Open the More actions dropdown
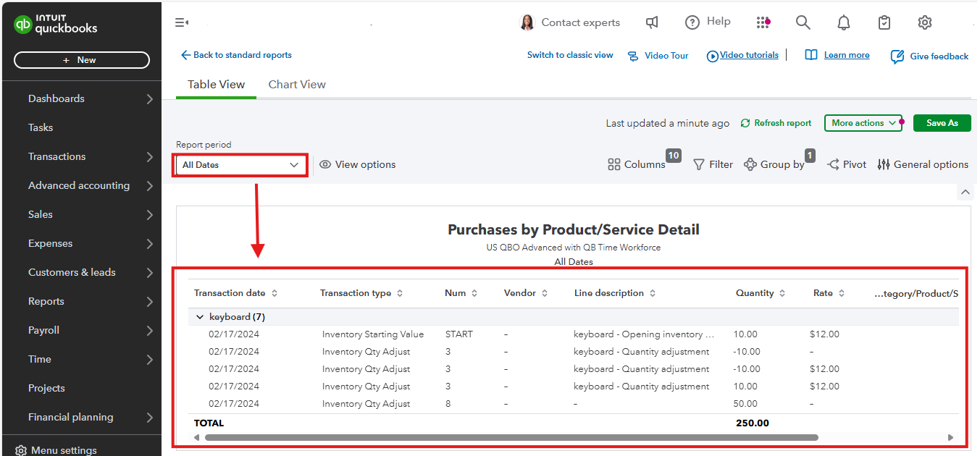Screen dimensions: 980x456 pos(863,123)
